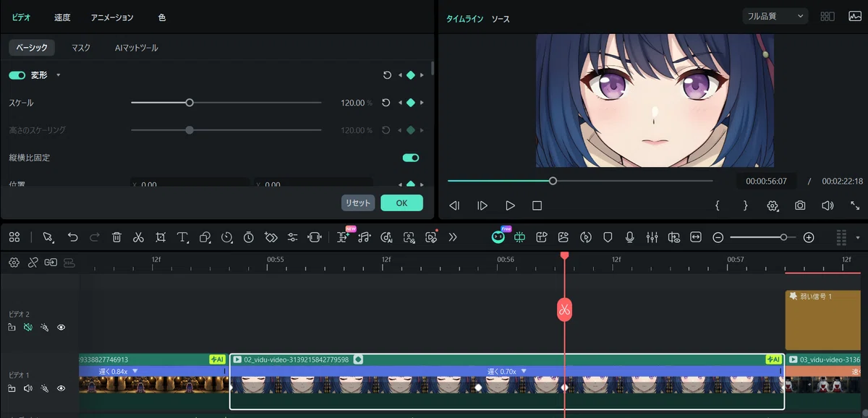Lock the ビデオ 2 track
The height and width of the screenshot is (418, 868).
coord(12,328)
